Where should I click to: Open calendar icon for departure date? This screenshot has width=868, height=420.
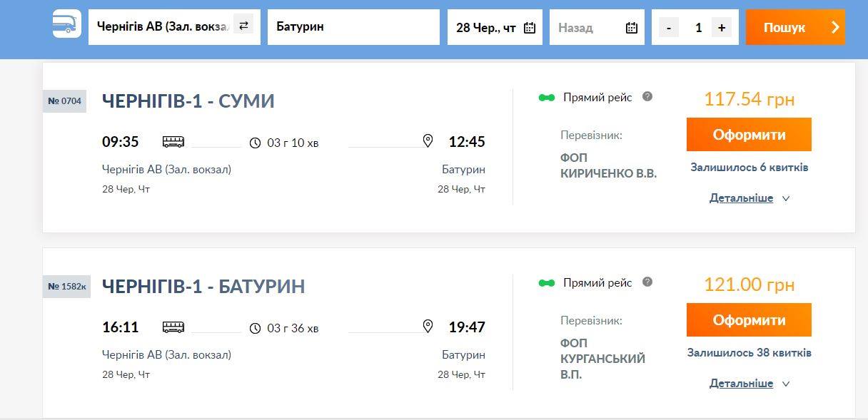click(530, 28)
